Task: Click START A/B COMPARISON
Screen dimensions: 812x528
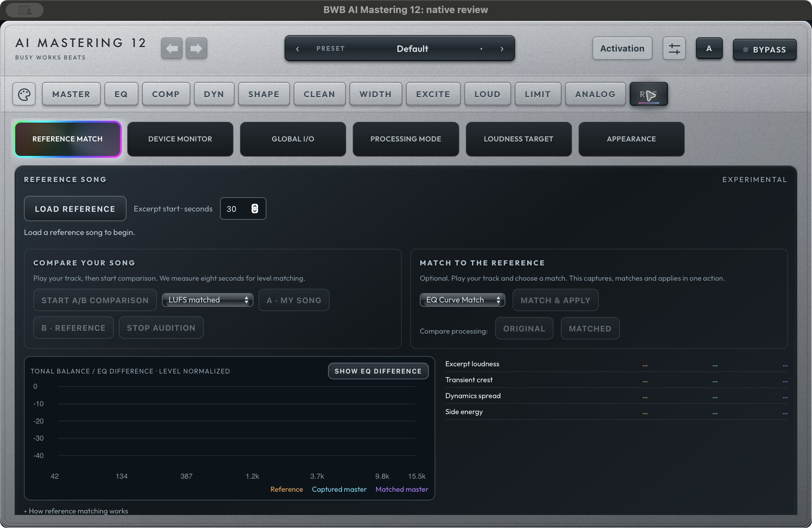Action: [95, 300]
